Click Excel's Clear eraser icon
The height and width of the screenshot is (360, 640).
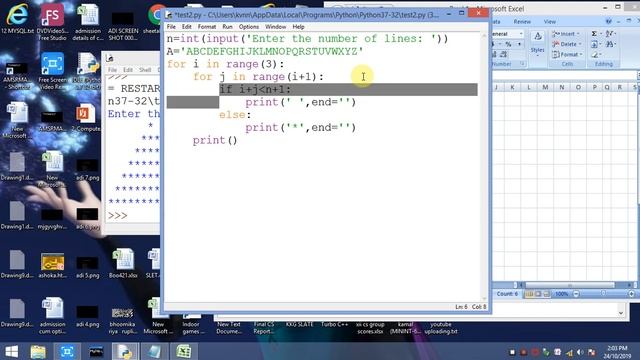pyautogui.click(x=594, y=54)
